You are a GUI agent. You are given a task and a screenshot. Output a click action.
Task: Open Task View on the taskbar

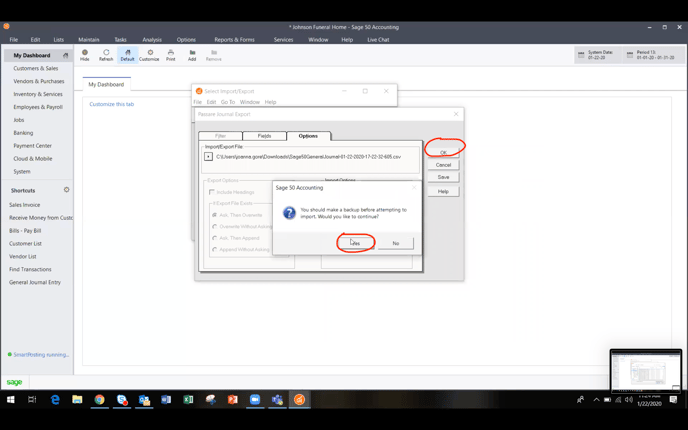coord(32,400)
